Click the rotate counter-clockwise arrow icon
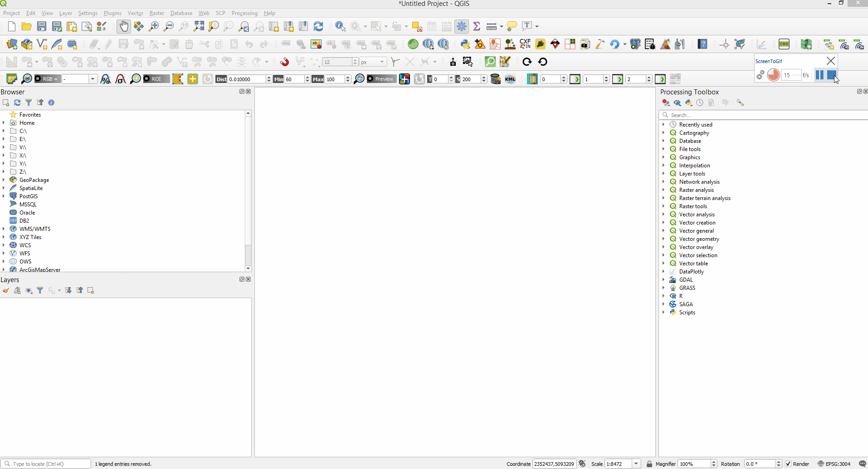This screenshot has height=469, width=868. click(542, 62)
